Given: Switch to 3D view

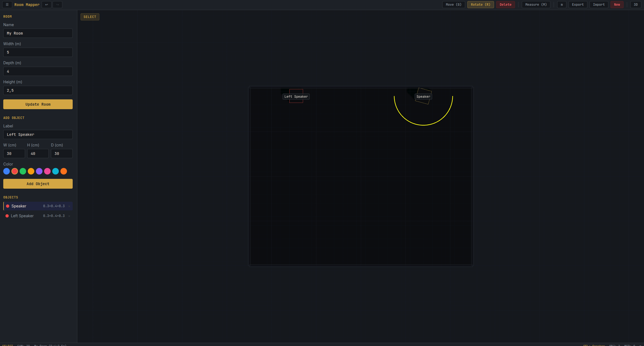Looking at the screenshot, I should coord(636,5).
